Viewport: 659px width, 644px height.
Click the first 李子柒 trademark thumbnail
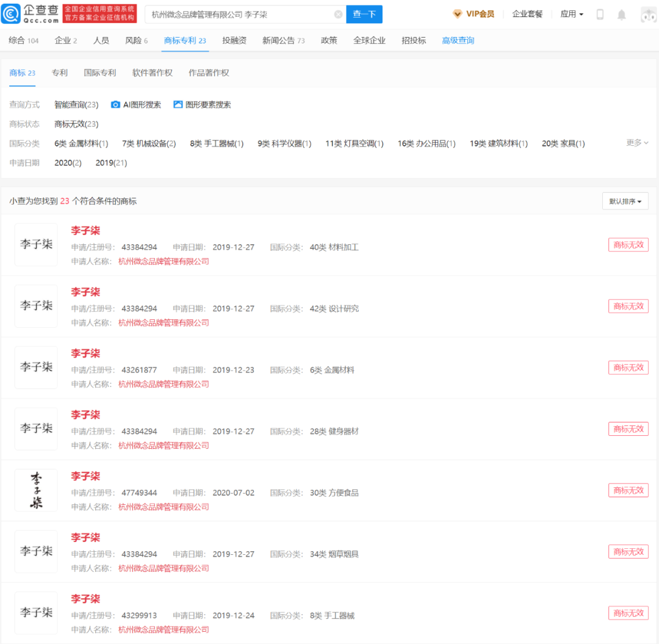pos(35,244)
